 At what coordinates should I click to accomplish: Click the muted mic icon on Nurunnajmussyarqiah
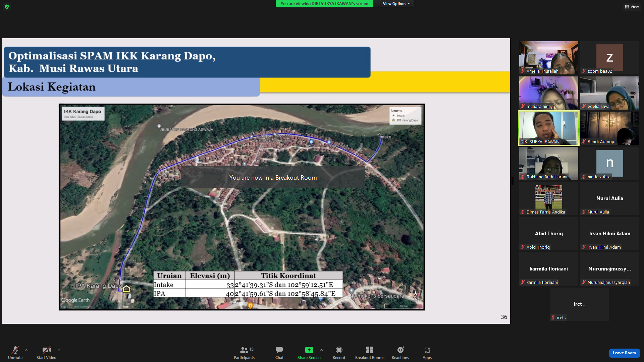click(584, 282)
